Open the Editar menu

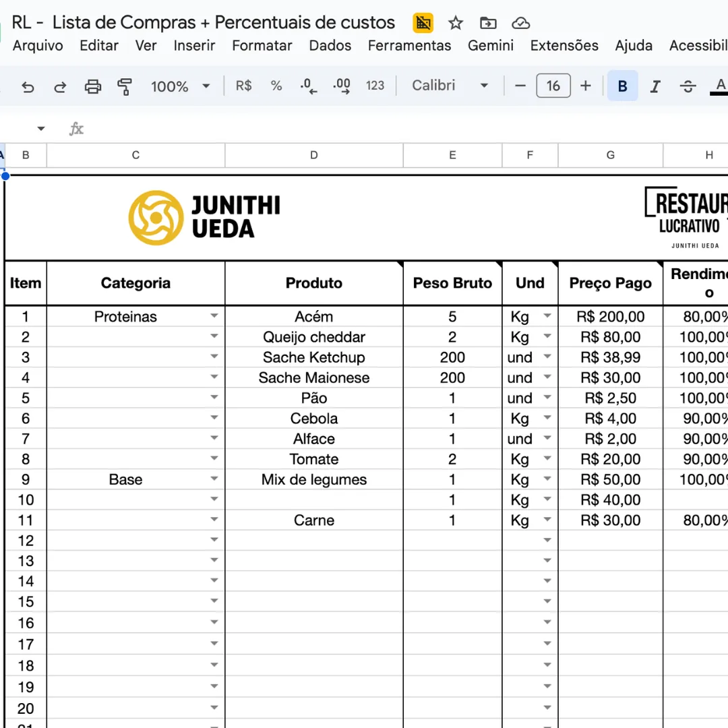click(x=99, y=46)
